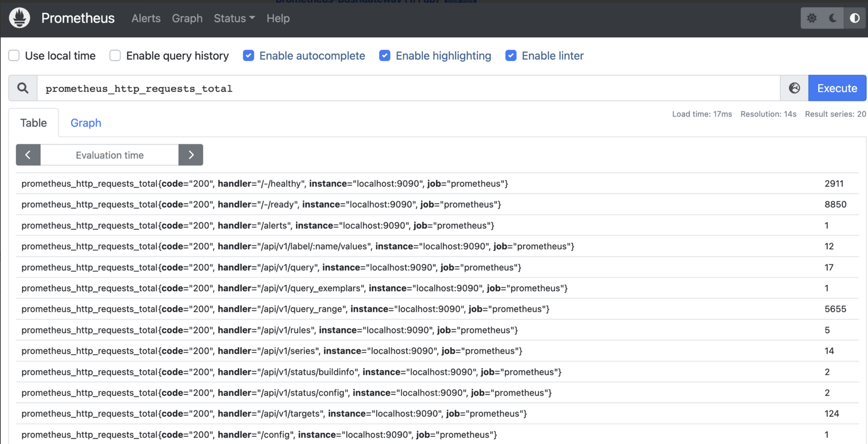Select the query_range handler row
Viewport: 868px width, 444px height.
[437, 309]
